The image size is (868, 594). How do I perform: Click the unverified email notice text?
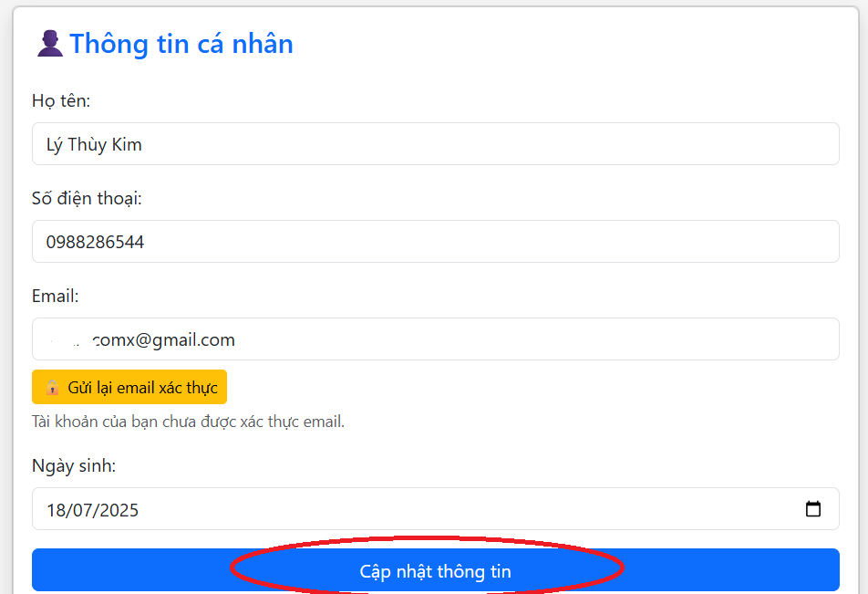188,422
